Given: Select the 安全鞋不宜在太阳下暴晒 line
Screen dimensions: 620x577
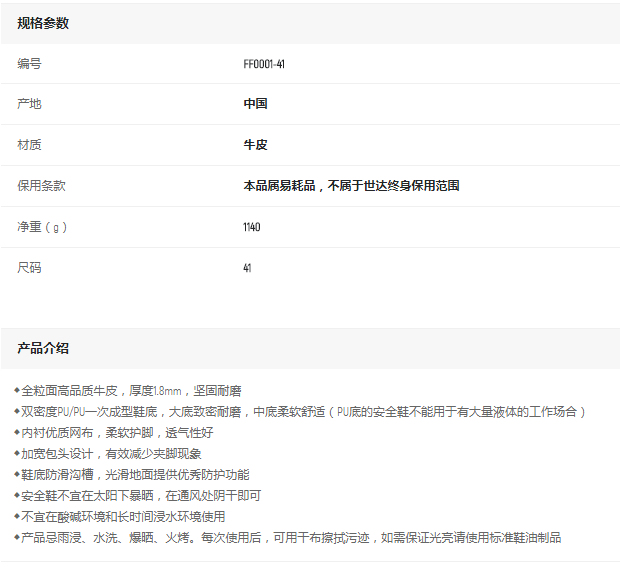Looking at the screenshot, I should [140, 496].
